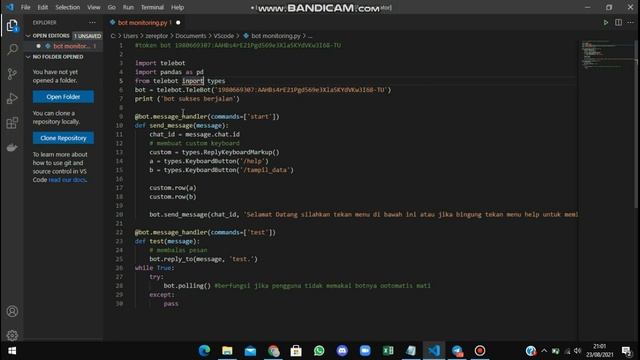Open the Docker view in activity bar

[x=12, y=147]
